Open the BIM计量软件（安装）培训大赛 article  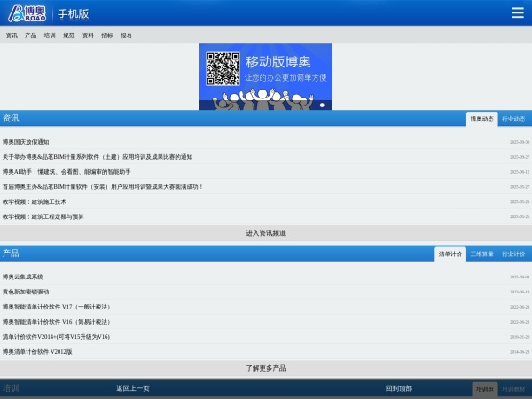(103, 186)
